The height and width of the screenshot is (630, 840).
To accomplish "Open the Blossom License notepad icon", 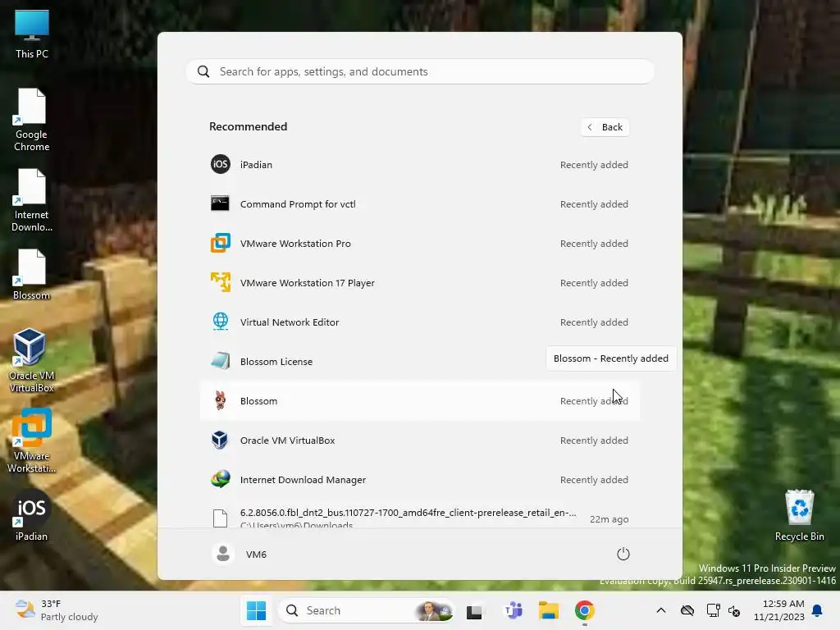I will (x=220, y=361).
